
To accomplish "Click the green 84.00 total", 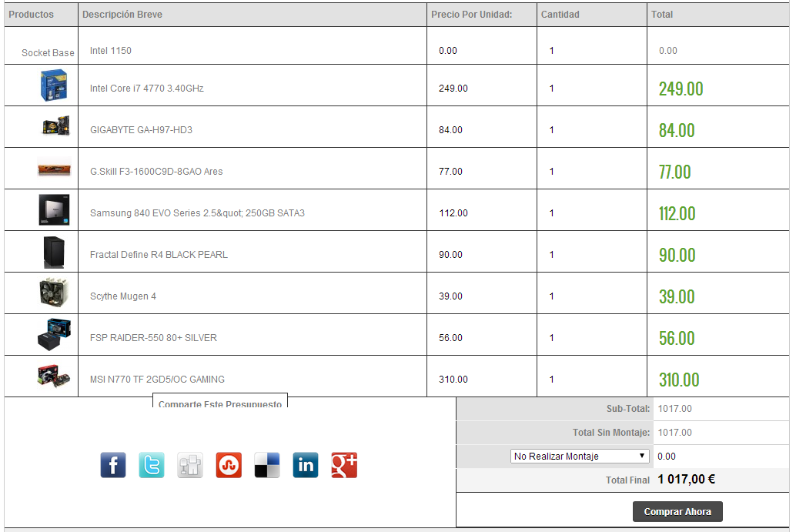I will coord(677,130).
